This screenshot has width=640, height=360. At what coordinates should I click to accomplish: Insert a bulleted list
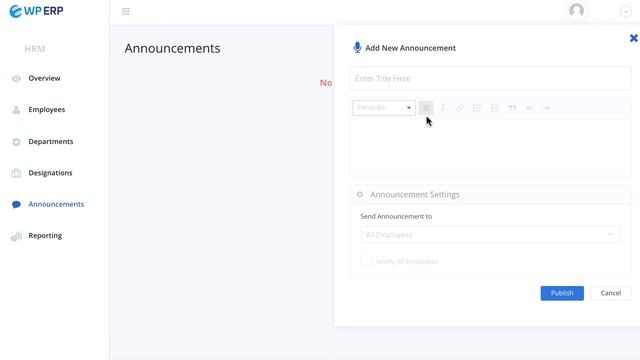click(x=477, y=108)
